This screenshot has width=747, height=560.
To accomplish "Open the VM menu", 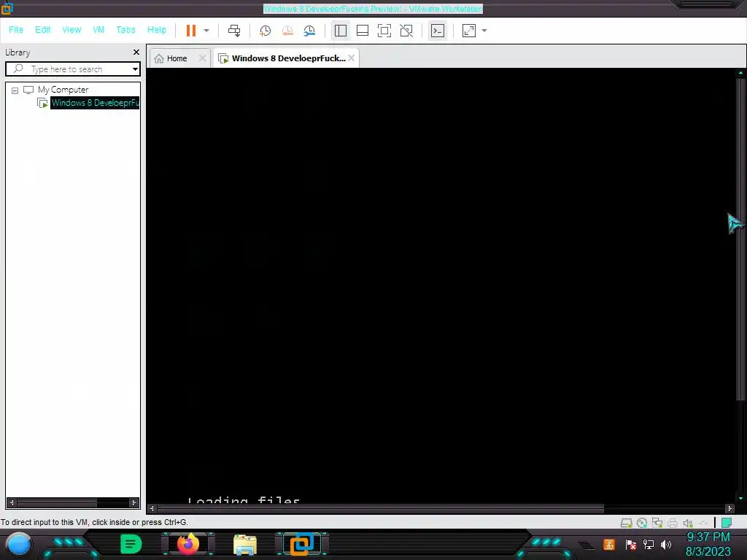I will (x=98, y=29).
